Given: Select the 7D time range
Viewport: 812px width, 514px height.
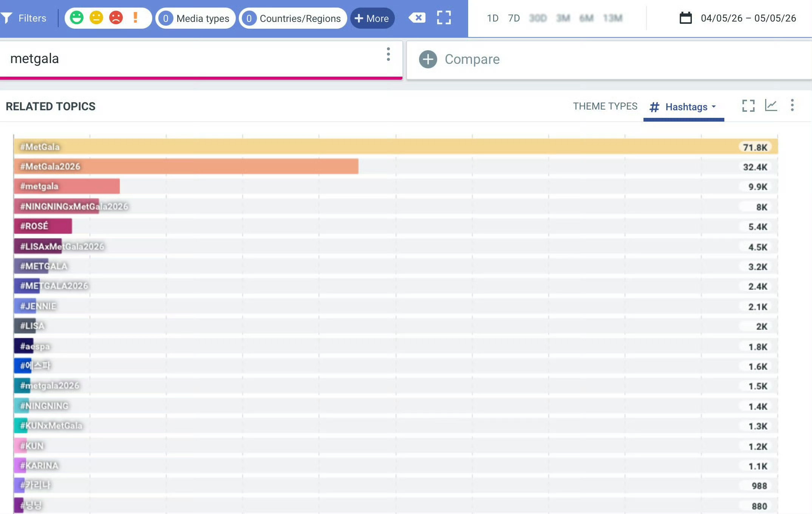Looking at the screenshot, I should [513, 18].
